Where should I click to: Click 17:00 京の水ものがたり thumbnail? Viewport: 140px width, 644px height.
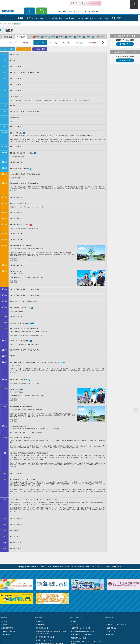[x=91, y=253]
